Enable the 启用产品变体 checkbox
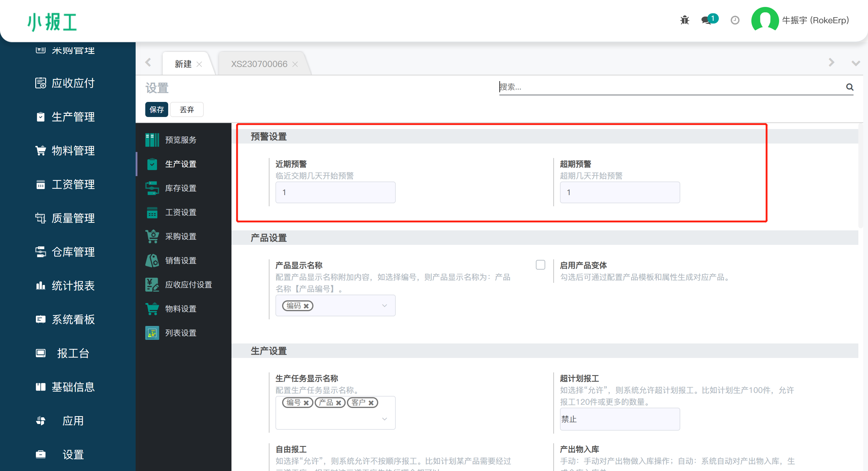 540,265
